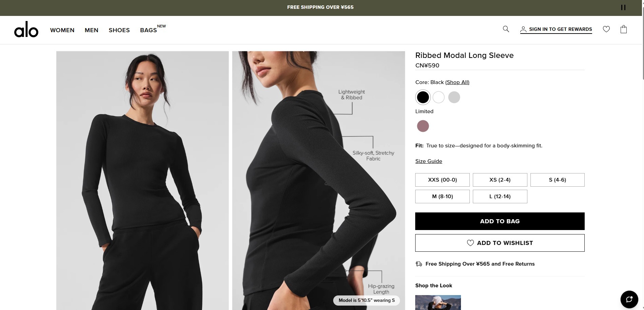Screen dimensions: 644x310
Task: Open the Women menu
Action: pos(62,30)
